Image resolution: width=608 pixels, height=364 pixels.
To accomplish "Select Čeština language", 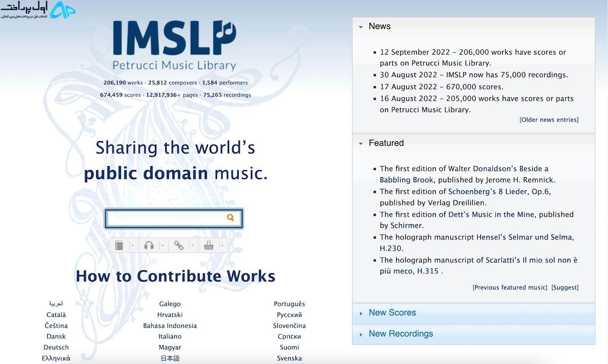I will (56, 326).
